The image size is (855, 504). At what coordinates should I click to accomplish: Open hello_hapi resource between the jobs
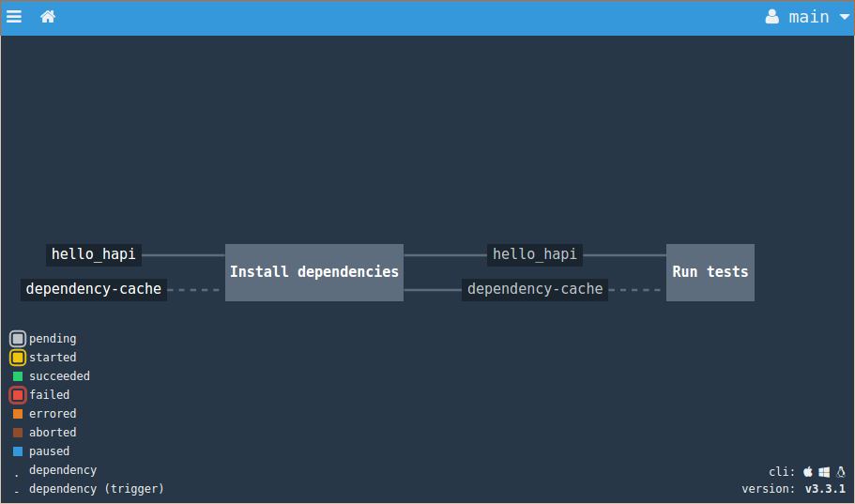tap(534, 254)
